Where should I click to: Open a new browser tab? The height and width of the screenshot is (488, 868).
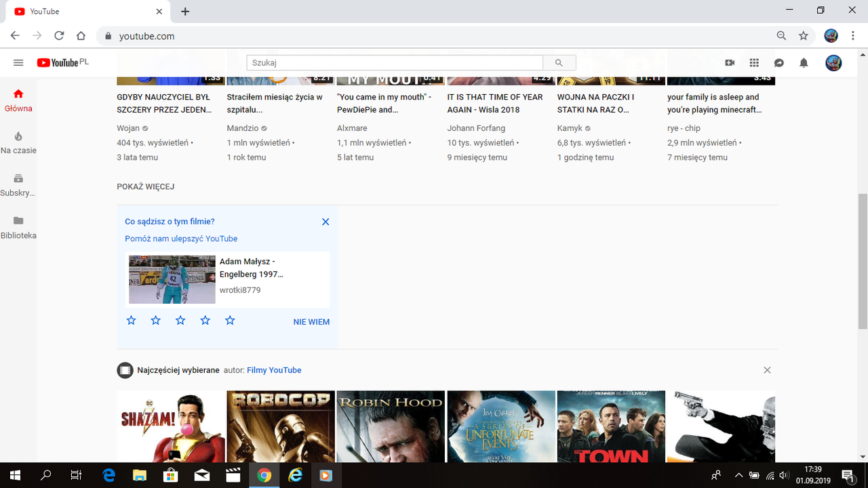(185, 12)
